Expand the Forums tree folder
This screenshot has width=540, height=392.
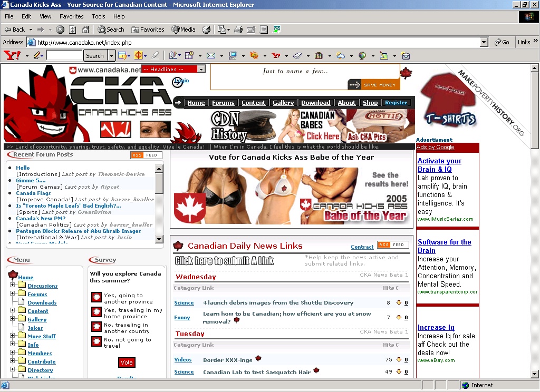point(13,293)
